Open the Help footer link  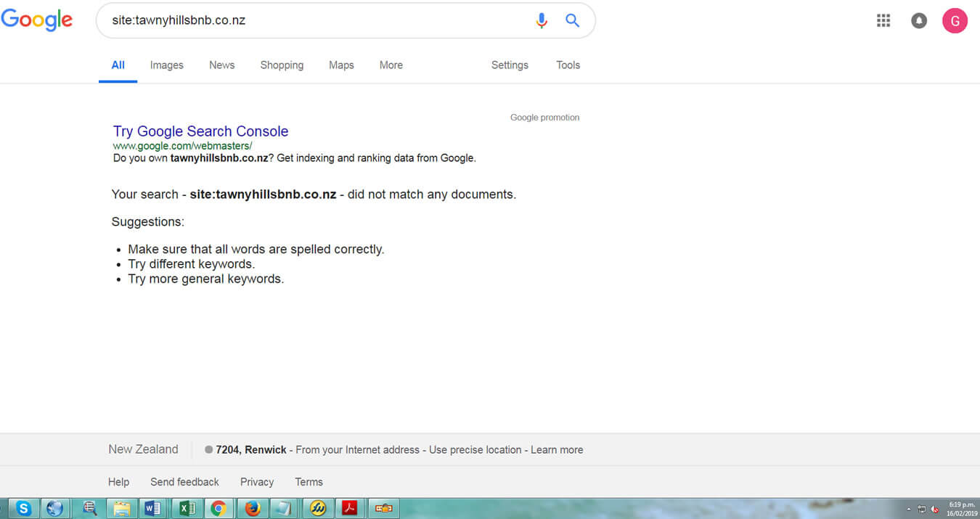coord(119,482)
